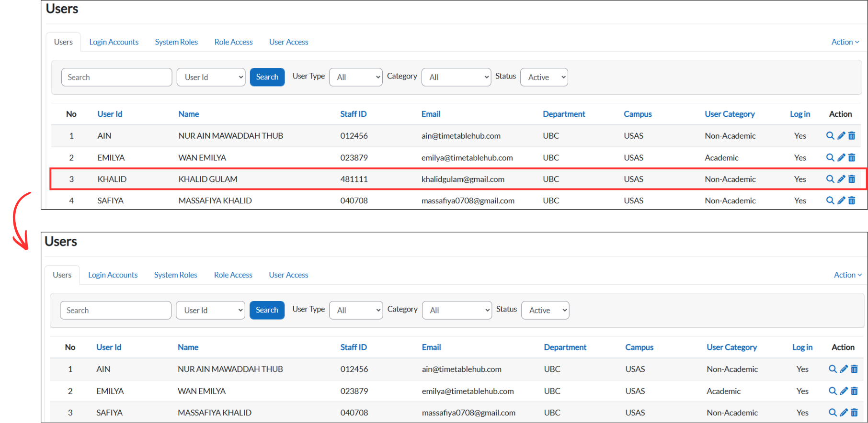The image size is (868, 423).
Task: Switch to System Roles tab in upper panel
Action: 176,42
